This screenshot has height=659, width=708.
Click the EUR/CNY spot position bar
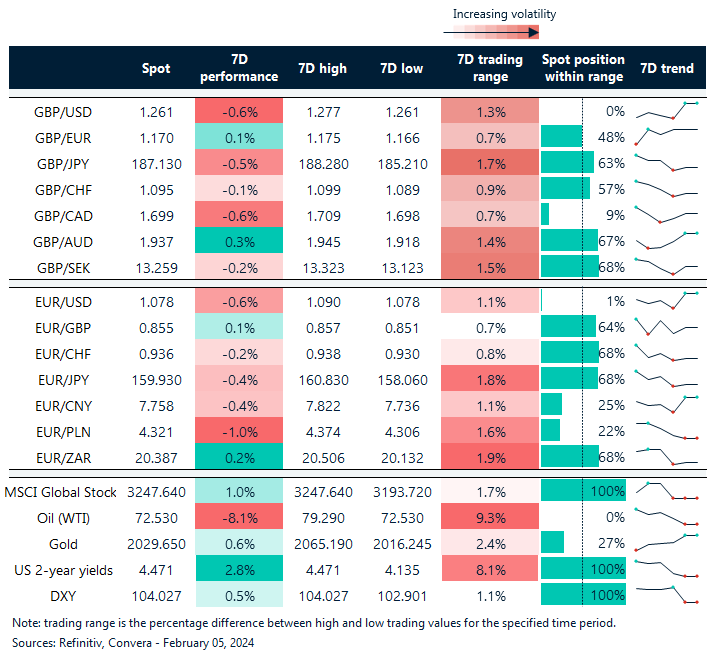pyautogui.click(x=551, y=403)
